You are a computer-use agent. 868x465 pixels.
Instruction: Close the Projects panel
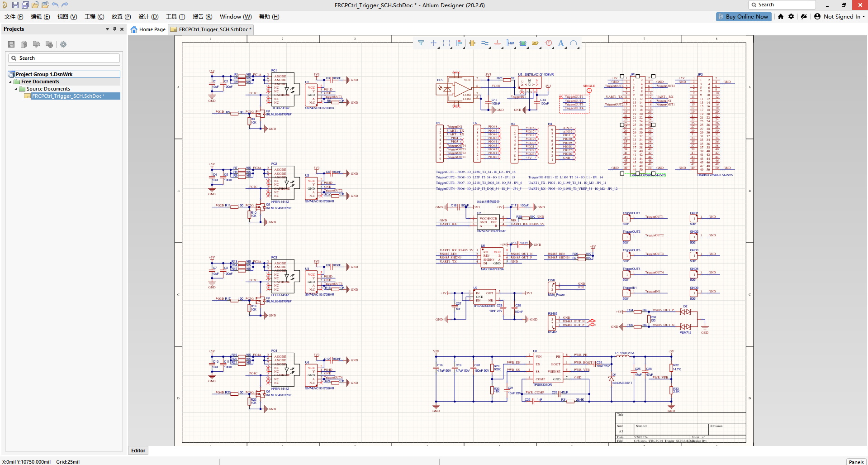(122, 29)
